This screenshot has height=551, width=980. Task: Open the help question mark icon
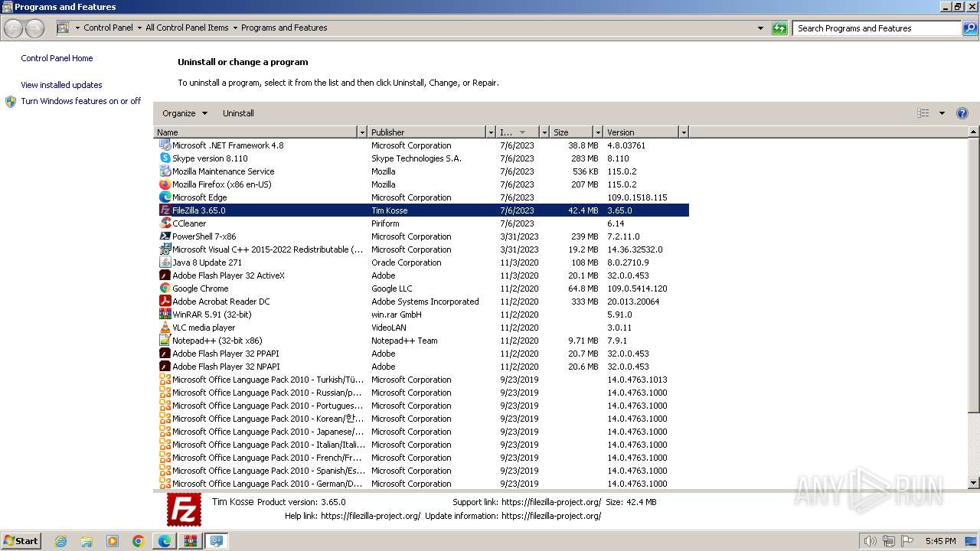(962, 113)
